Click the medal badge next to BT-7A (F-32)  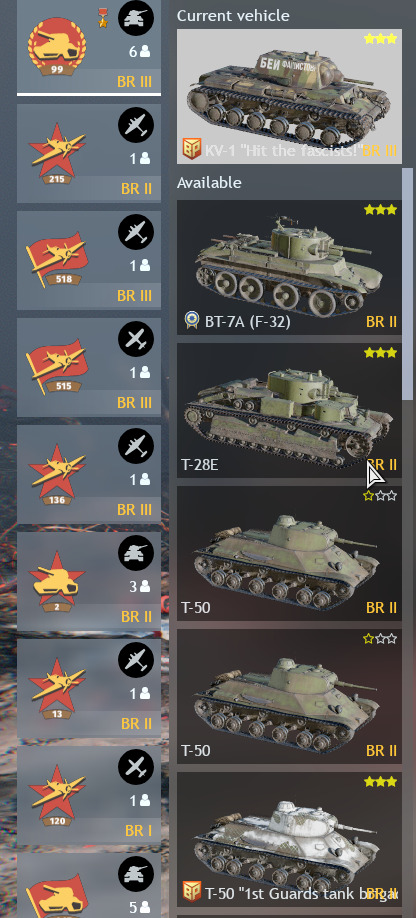(191, 320)
